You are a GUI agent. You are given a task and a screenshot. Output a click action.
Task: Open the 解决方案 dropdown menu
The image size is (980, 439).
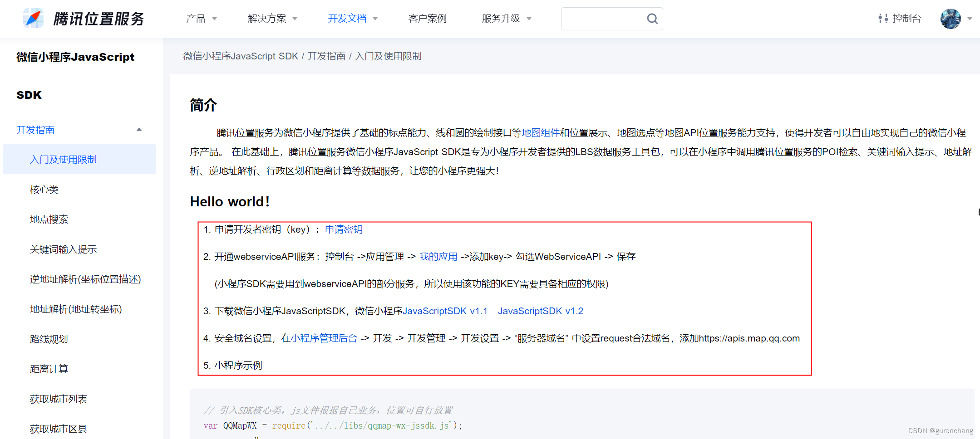tap(272, 19)
